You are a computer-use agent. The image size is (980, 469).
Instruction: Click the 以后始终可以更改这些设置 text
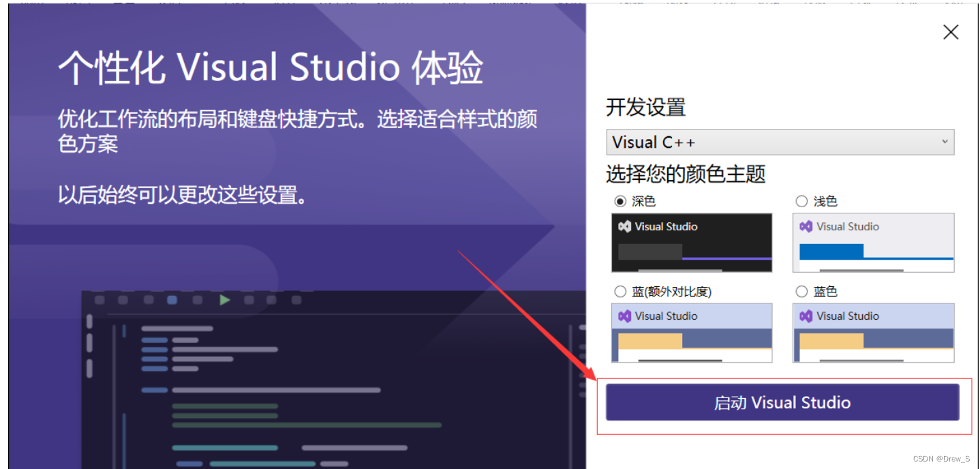coord(183,195)
